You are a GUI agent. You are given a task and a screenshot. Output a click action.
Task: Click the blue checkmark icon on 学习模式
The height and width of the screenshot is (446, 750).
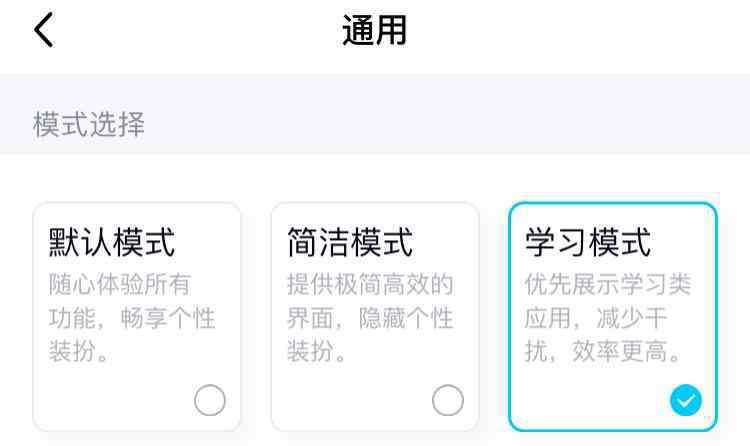tap(685, 400)
